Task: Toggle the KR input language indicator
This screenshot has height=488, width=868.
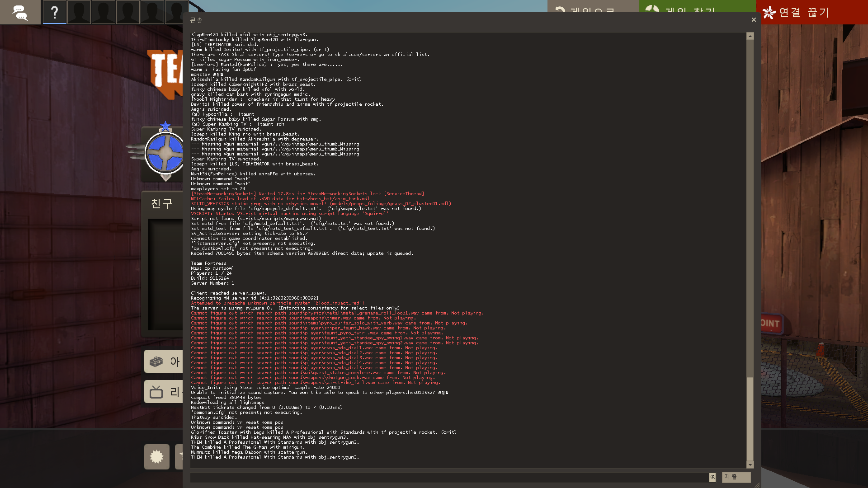Action: pyautogui.click(x=712, y=477)
